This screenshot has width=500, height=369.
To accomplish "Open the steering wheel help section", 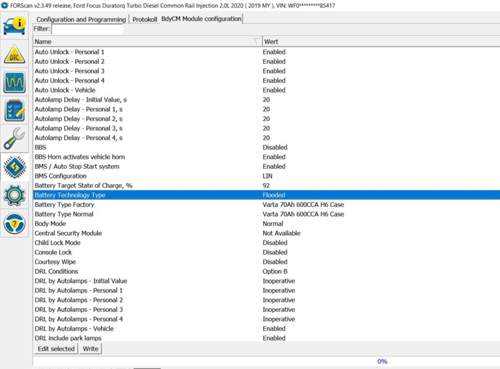I will click(x=14, y=223).
